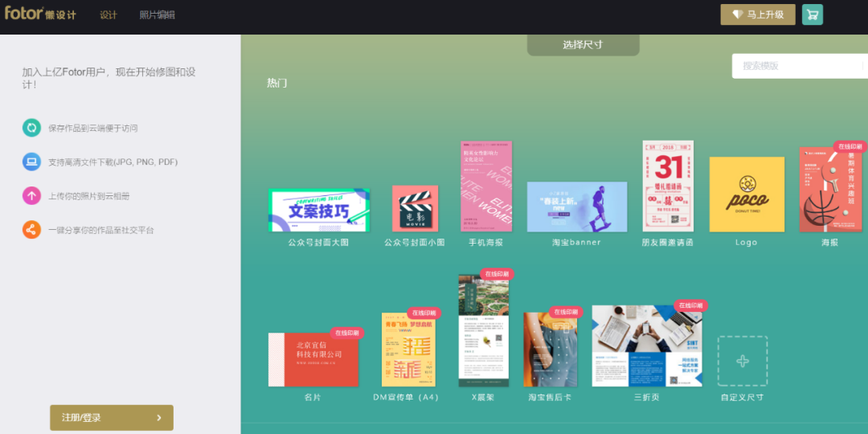Click into the 搜索模版 search field
The image size is (868, 434).
coord(800,66)
